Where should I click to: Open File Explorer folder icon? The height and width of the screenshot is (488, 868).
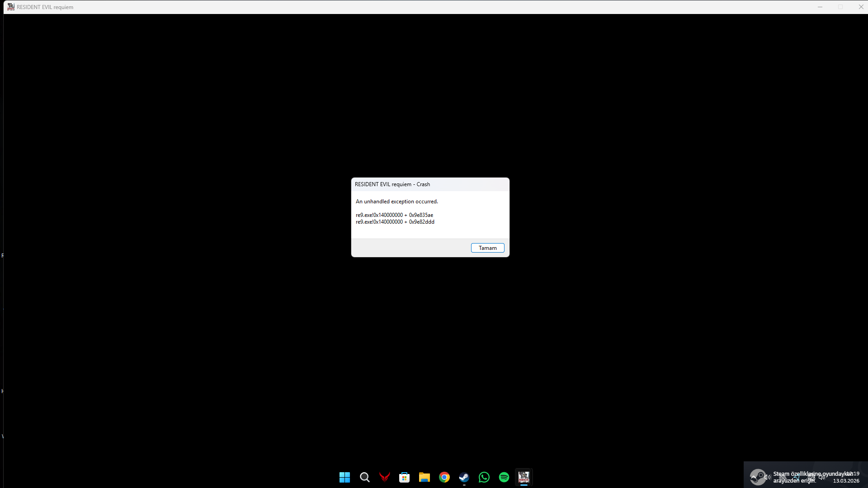pos(424,477)
